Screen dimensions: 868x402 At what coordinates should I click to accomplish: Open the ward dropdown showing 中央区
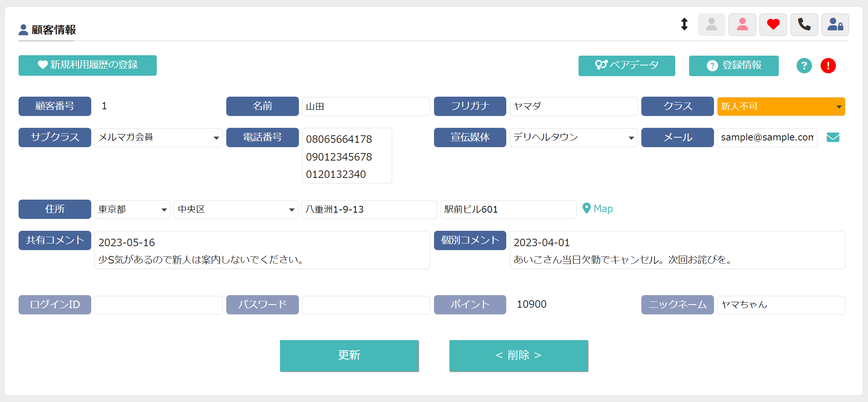click(x=236, y=209)
